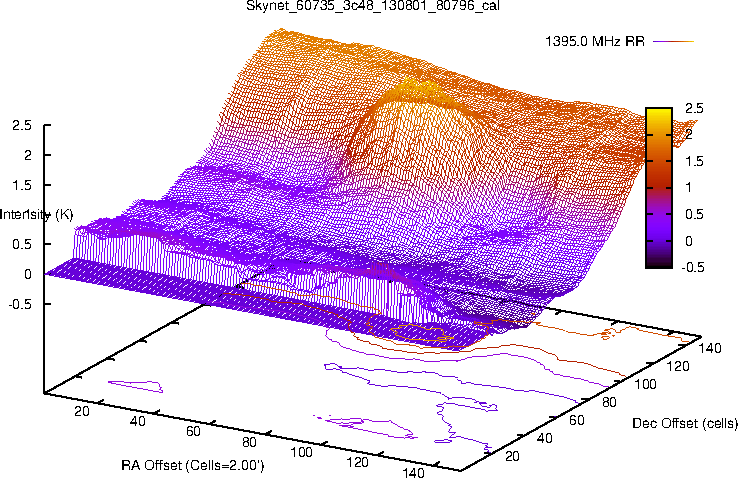738x478 pixels.
Task: Click the 60 tick on the RA Offset axis
Action: (193, 431)
